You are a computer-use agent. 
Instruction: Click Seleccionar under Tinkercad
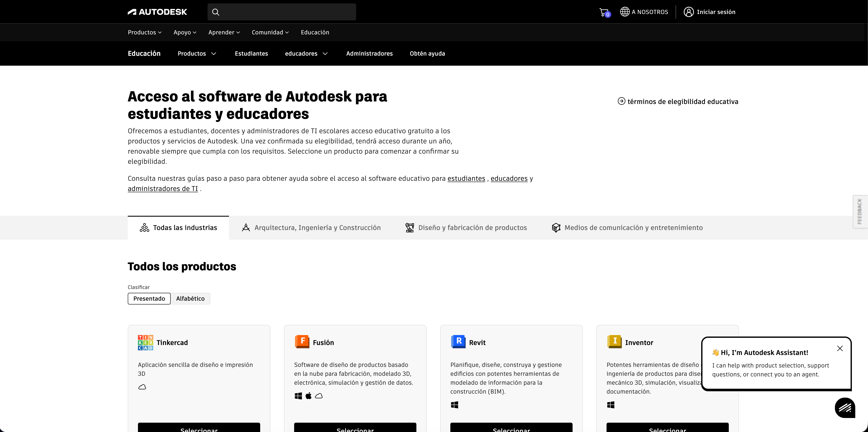click(199, 427)
